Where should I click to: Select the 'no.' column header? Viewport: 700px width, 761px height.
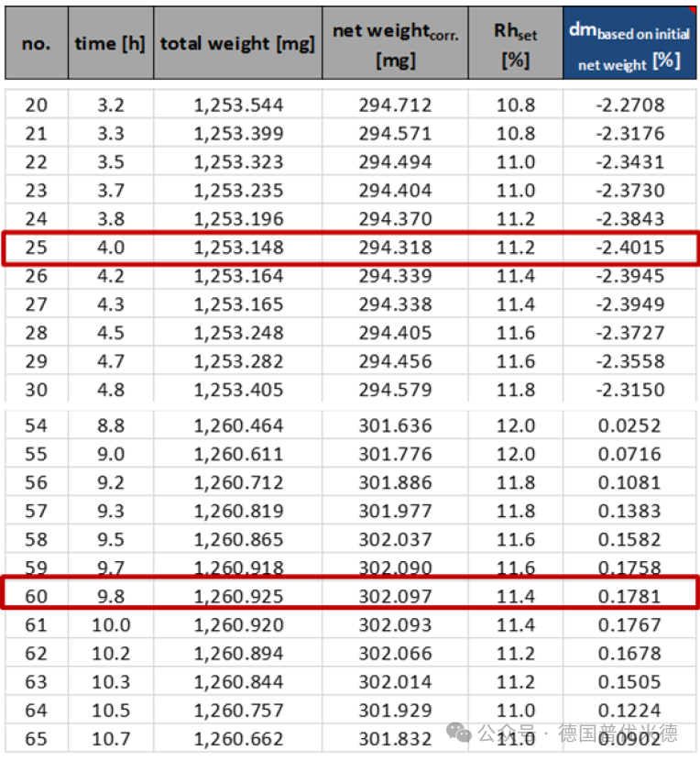(37, 43)
